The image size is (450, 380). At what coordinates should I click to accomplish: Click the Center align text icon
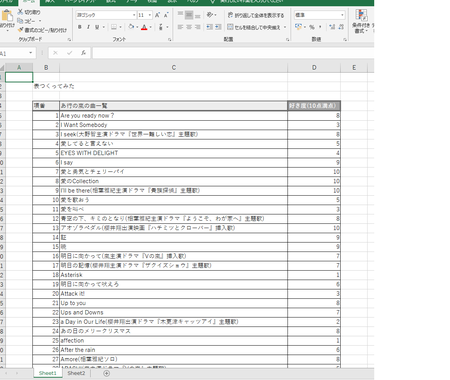coord(189,27)
